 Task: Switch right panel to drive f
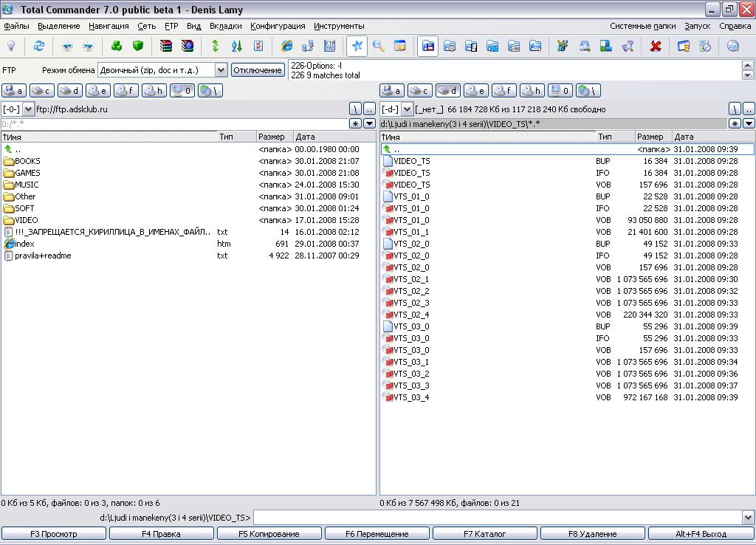point(504,91)
